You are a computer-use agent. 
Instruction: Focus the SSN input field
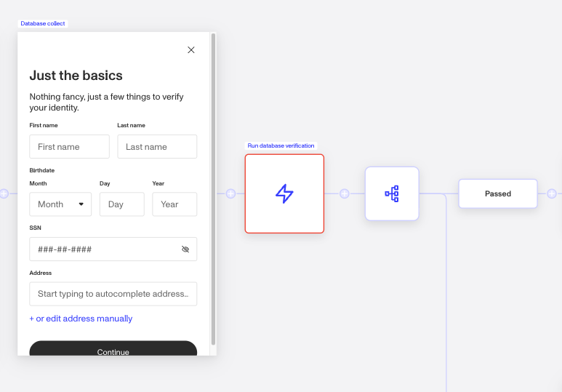(113, 249)
